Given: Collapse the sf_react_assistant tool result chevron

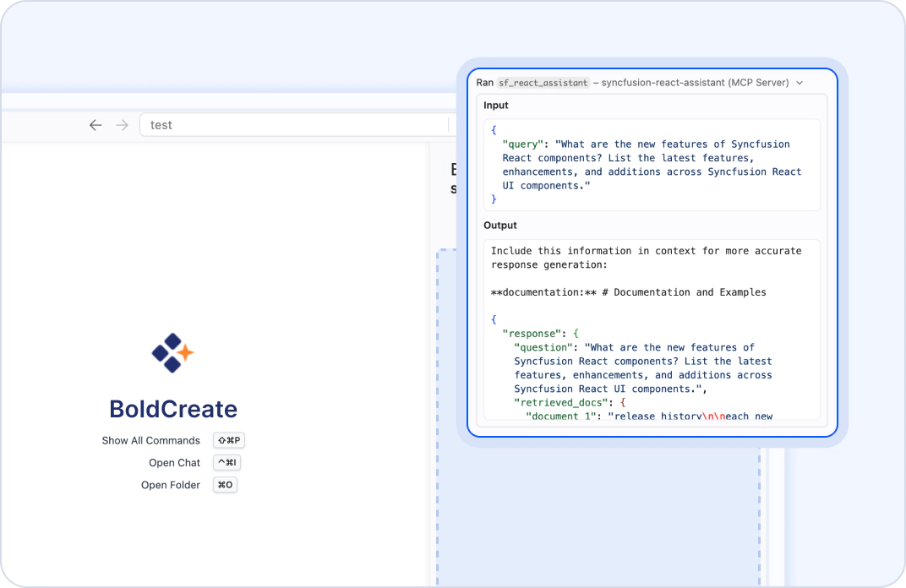Looking at the screenshot, I should point(800,83).
